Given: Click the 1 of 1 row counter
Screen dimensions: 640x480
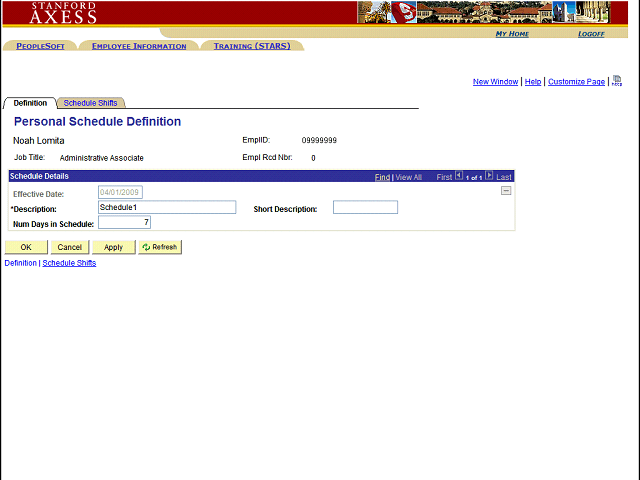Looking at the screenshot, I should tap(474, 178).
